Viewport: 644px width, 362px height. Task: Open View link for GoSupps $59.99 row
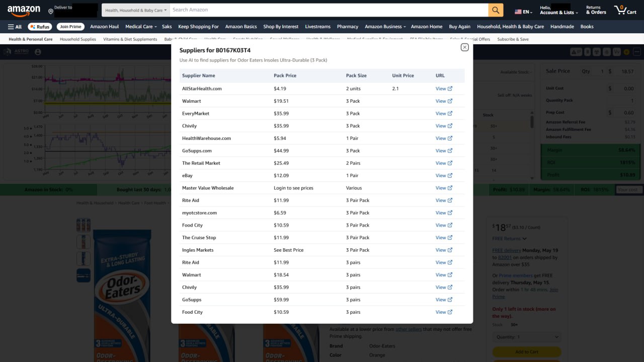444,300
